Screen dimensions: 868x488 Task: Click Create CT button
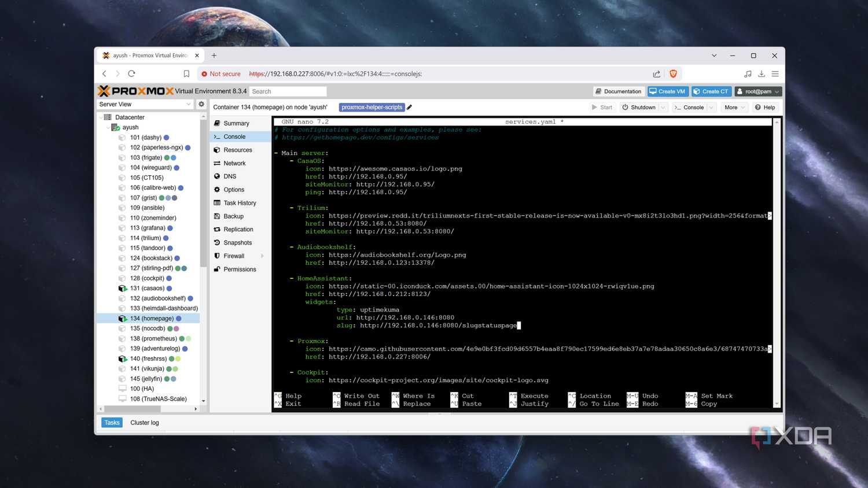click(711, 91)
